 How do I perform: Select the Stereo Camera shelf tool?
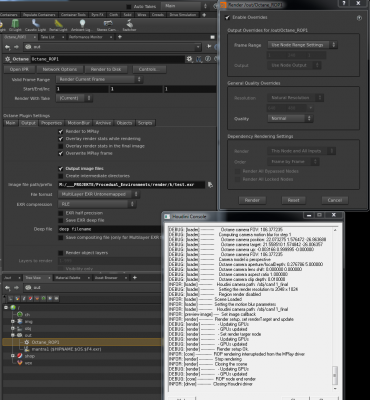(108, 25)
